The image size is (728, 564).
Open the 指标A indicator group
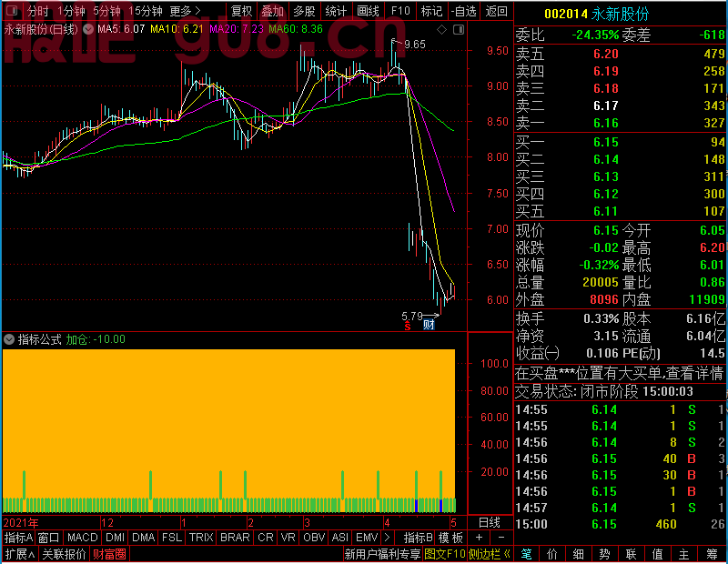(x=18, y=538)
